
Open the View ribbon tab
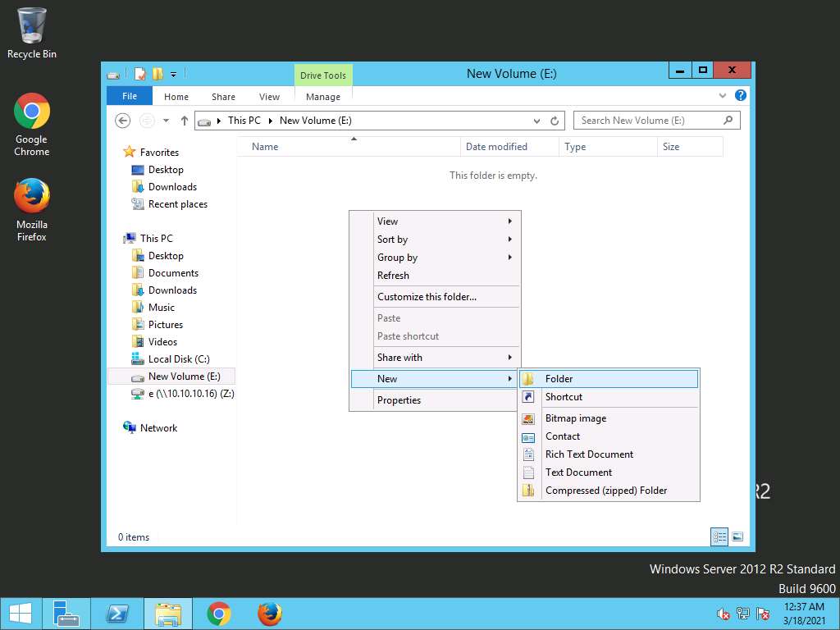point(269,97)
